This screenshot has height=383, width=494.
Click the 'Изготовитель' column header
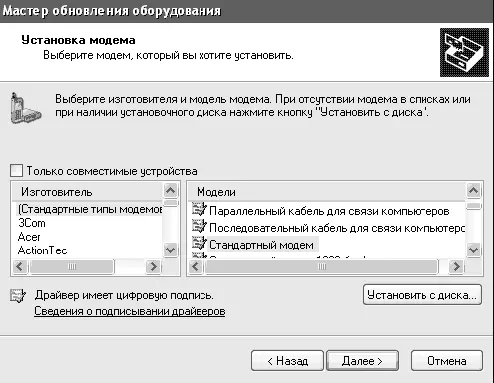tap(87, 192)
